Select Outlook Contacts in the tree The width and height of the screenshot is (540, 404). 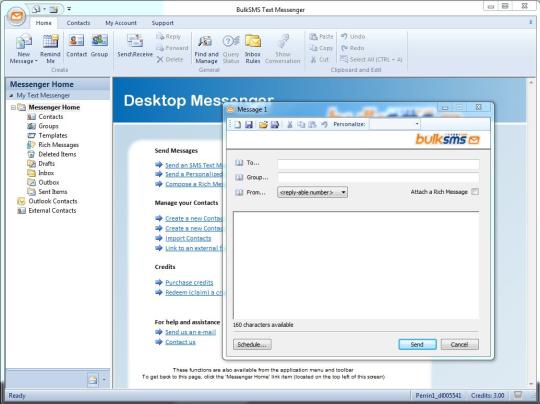(x=53, y=201)
